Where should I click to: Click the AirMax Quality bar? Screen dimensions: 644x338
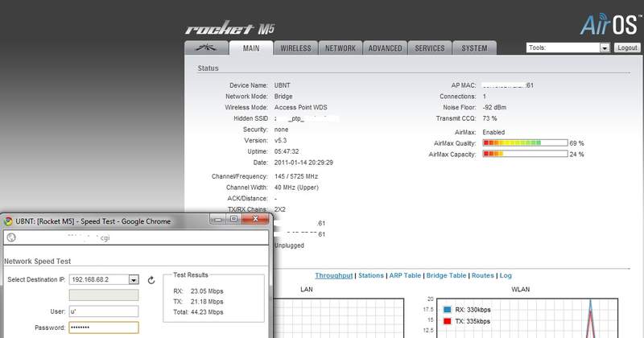[x=526, y=143]
